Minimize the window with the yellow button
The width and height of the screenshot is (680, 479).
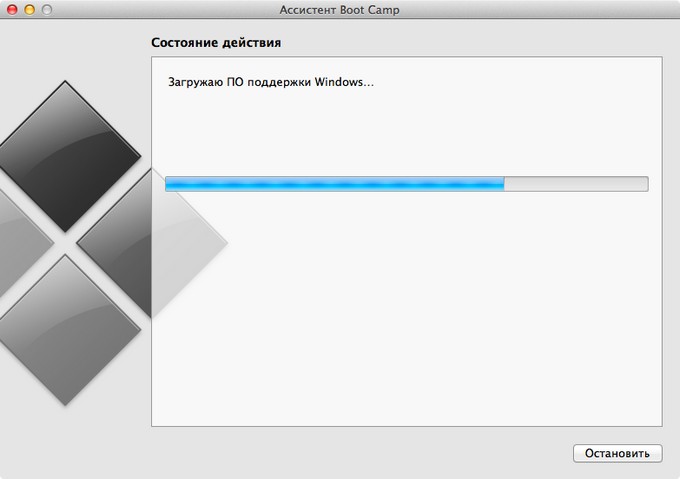(29, 9)
